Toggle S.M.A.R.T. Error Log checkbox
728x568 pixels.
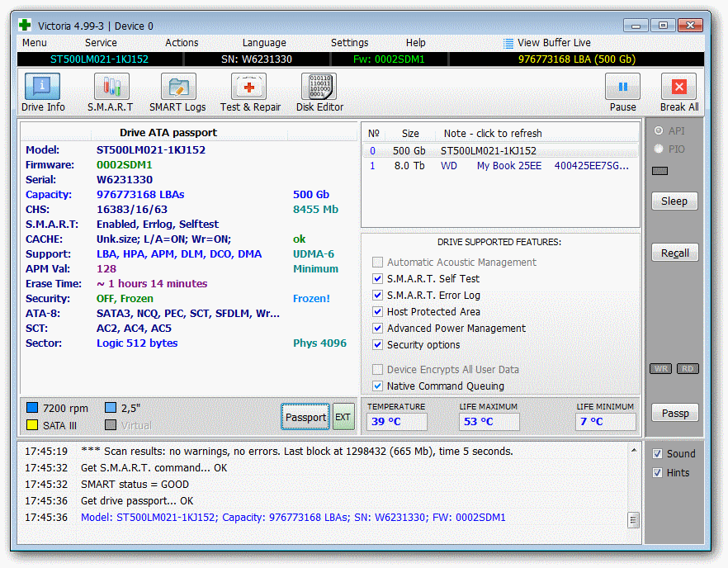[377, 295]
